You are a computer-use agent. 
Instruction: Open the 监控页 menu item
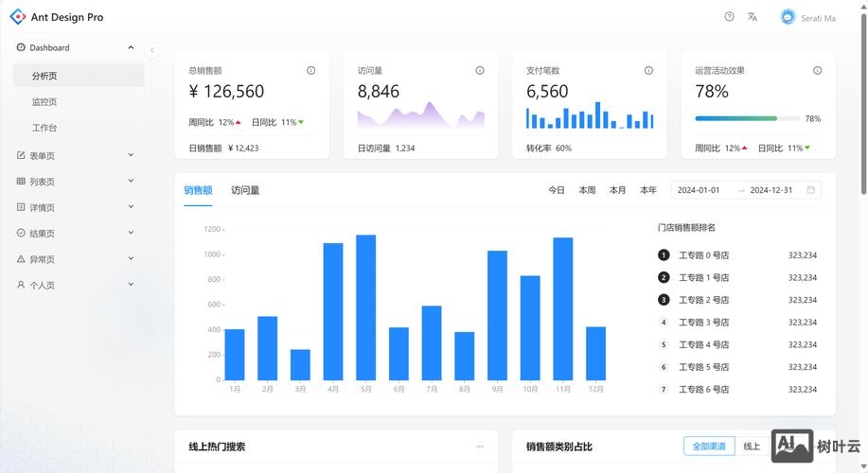(x=79, y=101)
